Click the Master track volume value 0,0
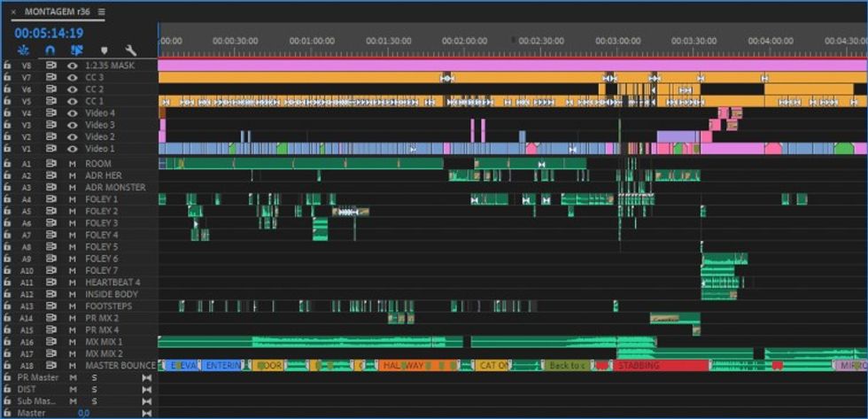The height and width of the screenshot is (419, 868). click(83, 413)
